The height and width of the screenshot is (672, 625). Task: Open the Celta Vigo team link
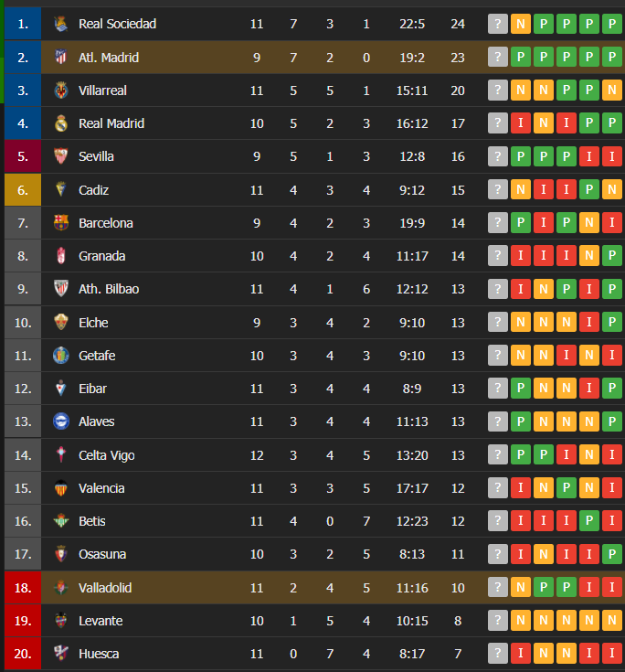click(x=107, y=455)
